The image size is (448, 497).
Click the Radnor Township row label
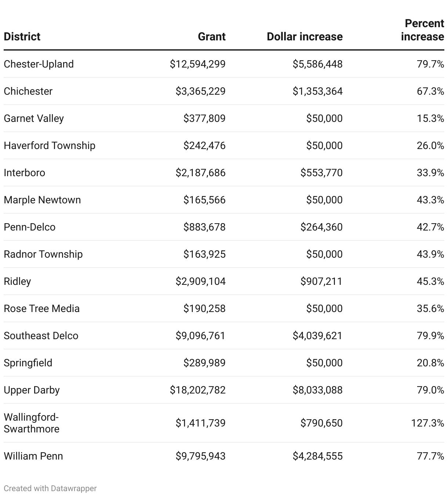tap(43, 254)
